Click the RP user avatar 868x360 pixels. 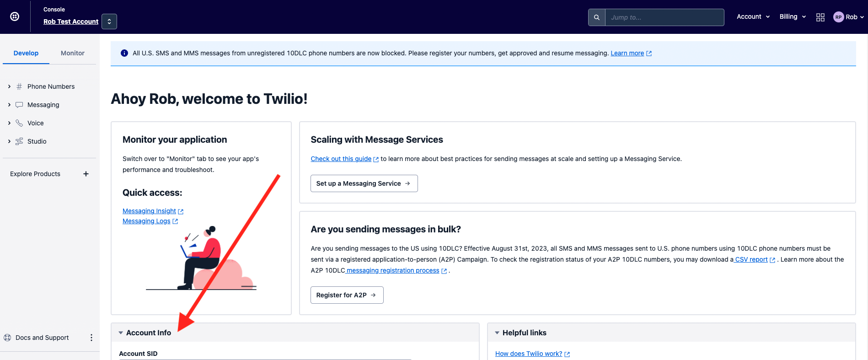(x=838, y=17)
